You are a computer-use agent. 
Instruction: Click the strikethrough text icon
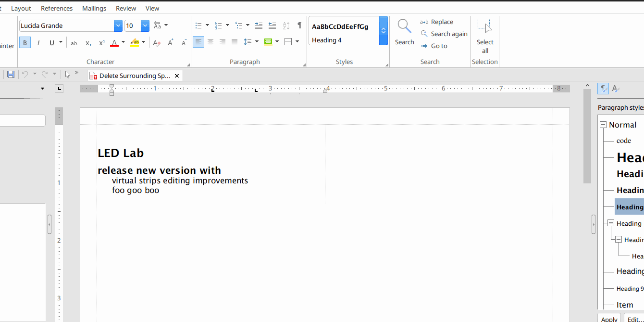(x=74, y=43)
